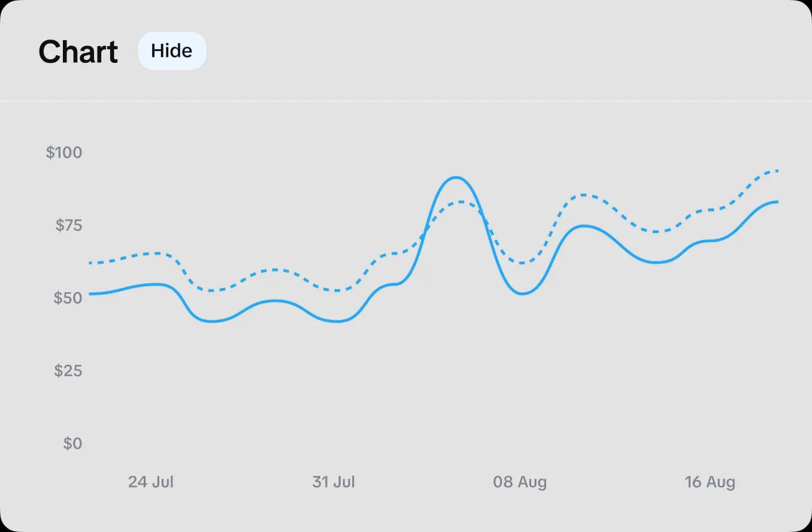Click the $100 axis label
This screenshot has height=532, width=812.
(63, 152)
